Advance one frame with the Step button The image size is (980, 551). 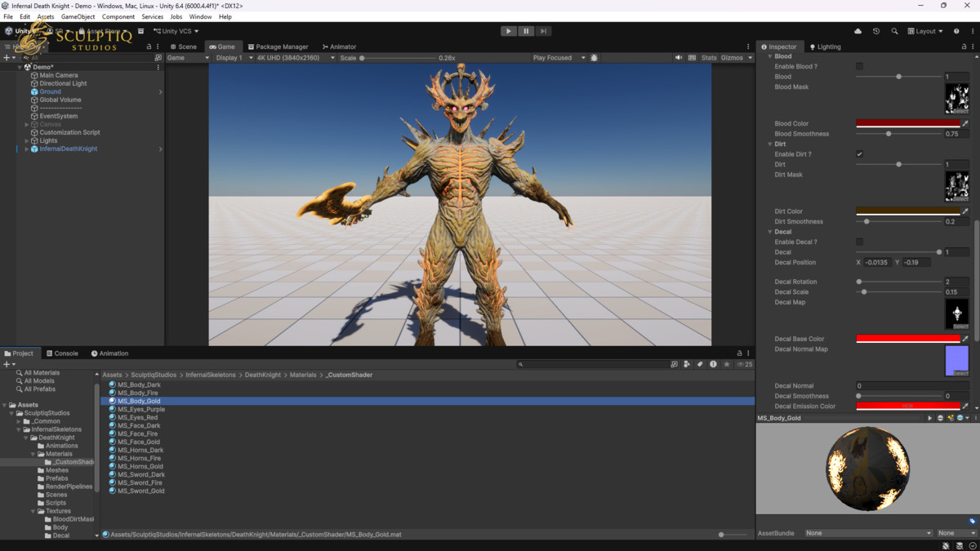pyautogui.click(x=543, y=31)
